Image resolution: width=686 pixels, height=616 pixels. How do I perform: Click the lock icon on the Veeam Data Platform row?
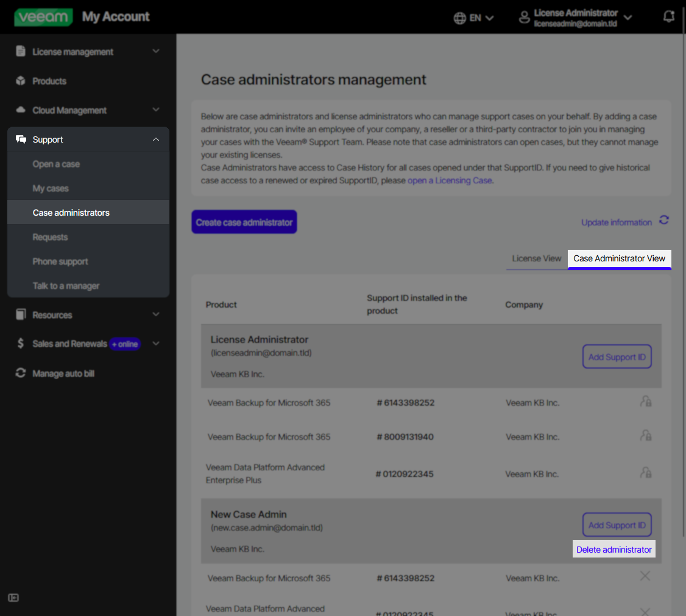(x=646, y=473)
